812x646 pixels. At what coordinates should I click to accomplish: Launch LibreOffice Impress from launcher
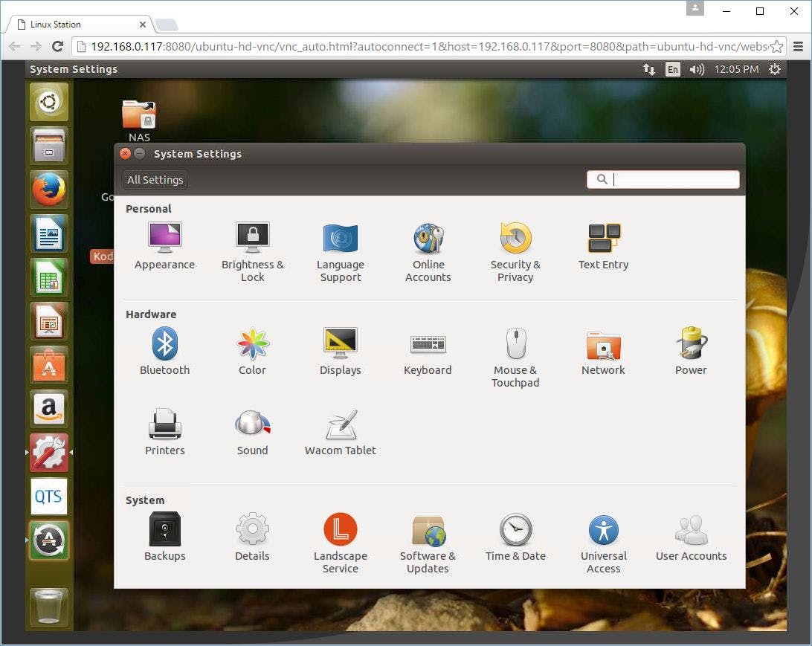coord(48,321)
